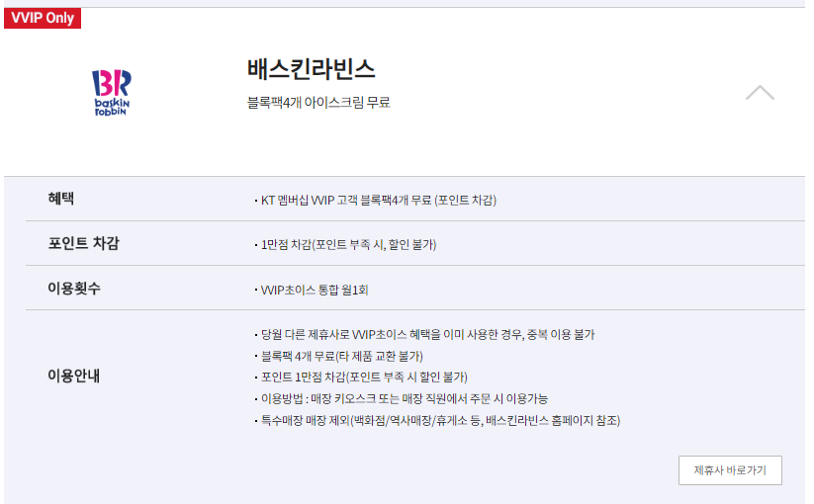Image resolution: width=814 pixels, height=504 pixels.
Task: Click the 이용안내 row label
Action: coord(74,376)
